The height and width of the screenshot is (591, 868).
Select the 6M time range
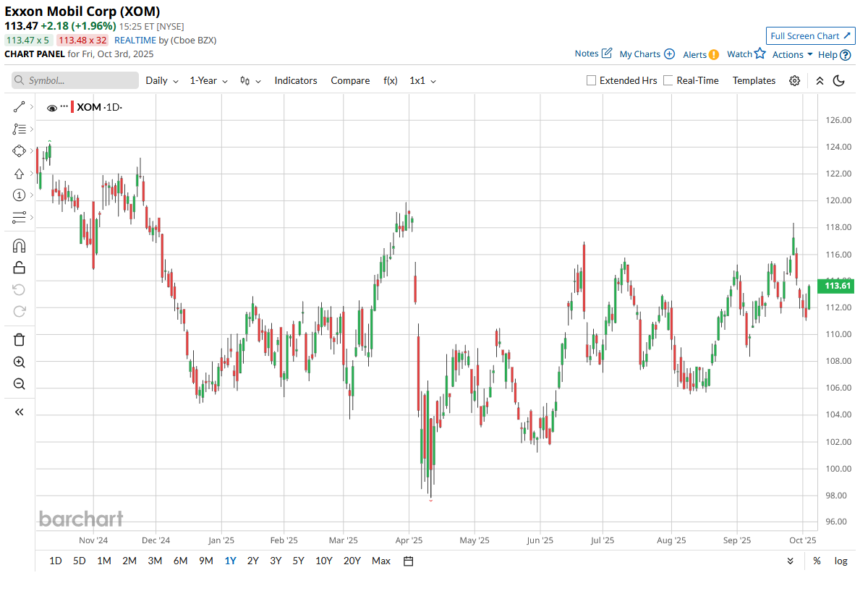180,561
